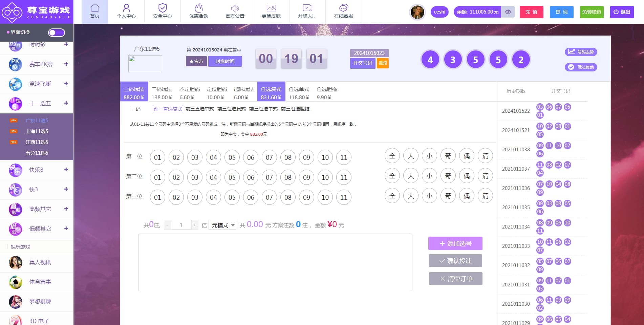Image resolution: width=644 pixels, height=325 pixels.
Task: Toggle balance visibility eye icon
Action: tap(508, 12)
